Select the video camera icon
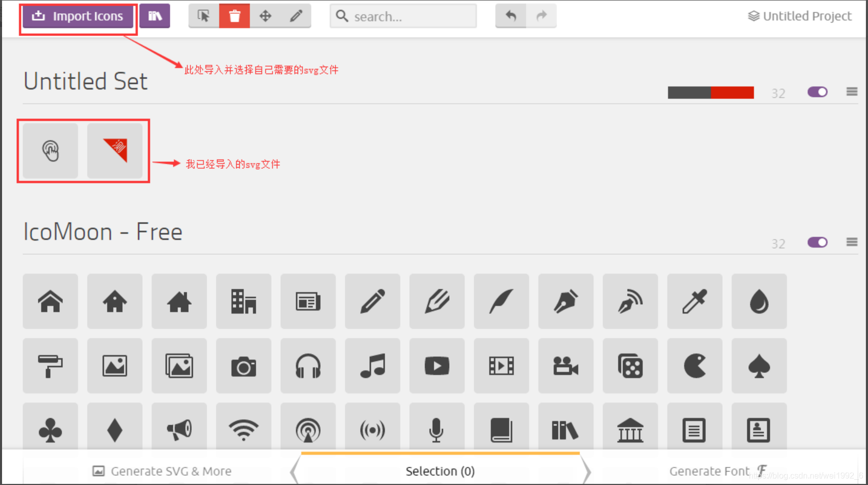The height and width of the screenshot is (485, 868). click(566, 366)
